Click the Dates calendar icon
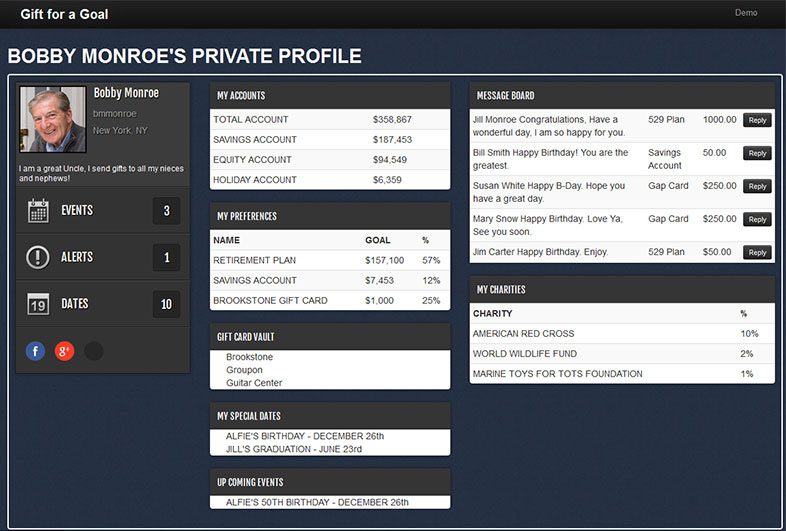This screenshot has height=531, width=786. pyautogui.click(x=38, y=304)
